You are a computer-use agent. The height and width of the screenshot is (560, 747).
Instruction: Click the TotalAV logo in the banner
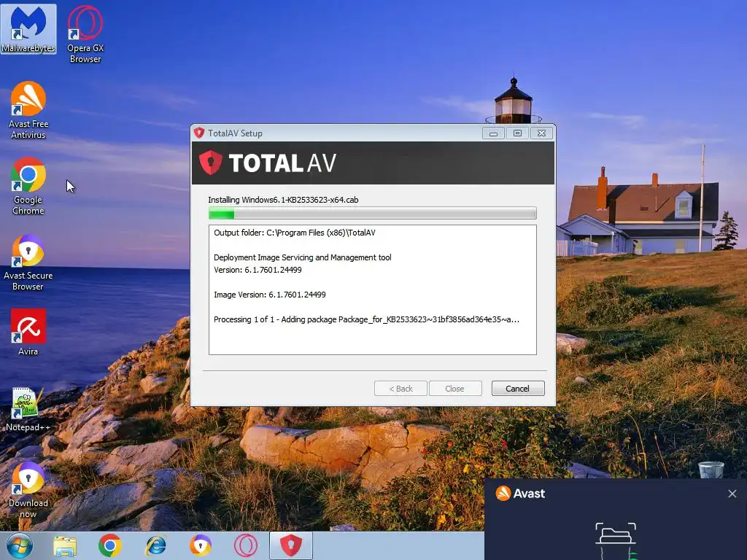click(x=268, y=163)
